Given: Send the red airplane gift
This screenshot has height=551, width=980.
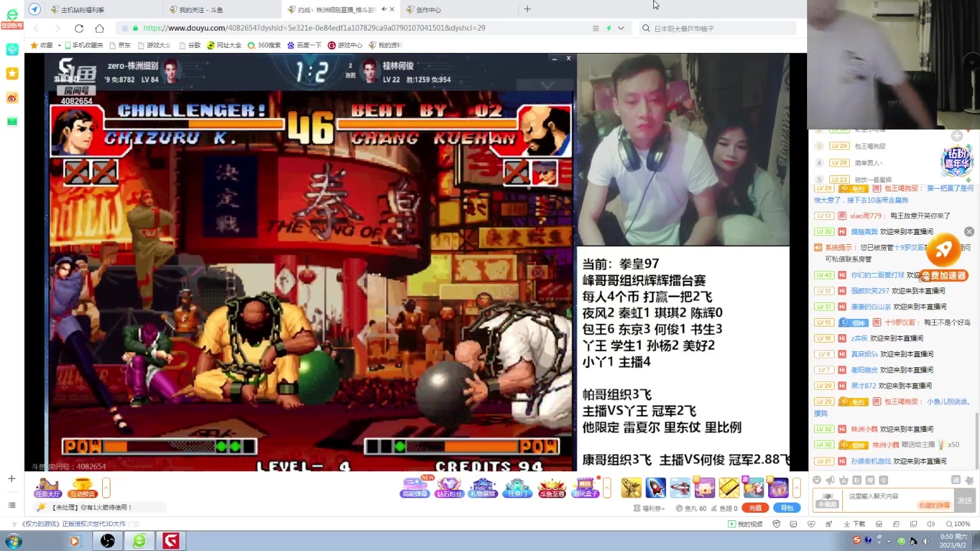Looking at the screenshot, I should click(680, 488).
